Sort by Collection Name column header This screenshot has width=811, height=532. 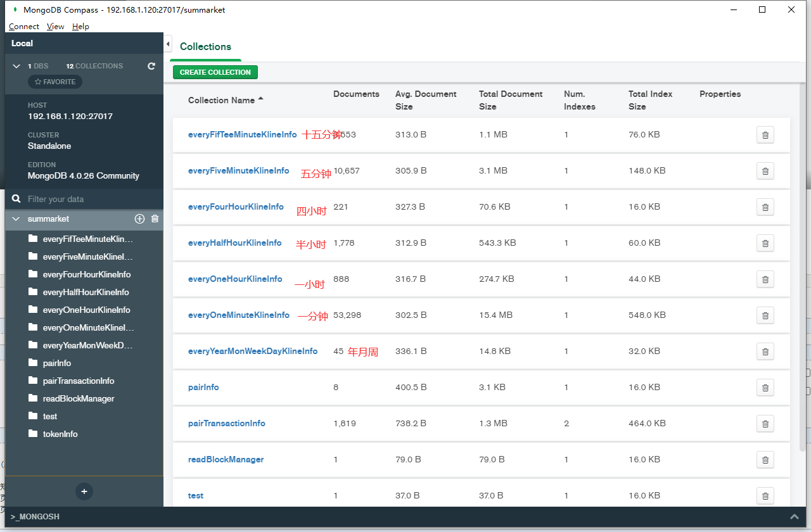[x=226, y=100]
